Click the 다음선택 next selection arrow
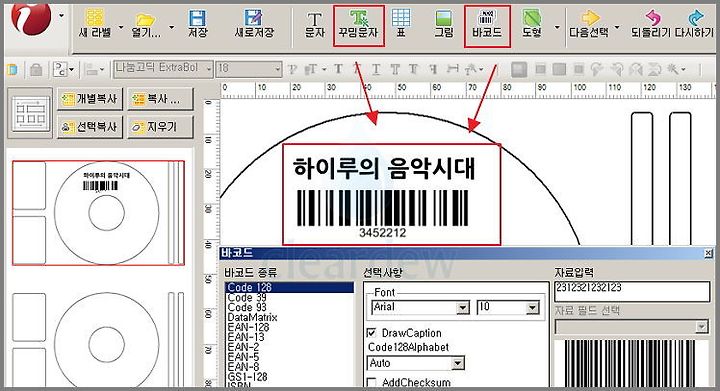720x391 pixels. (590, 17)
